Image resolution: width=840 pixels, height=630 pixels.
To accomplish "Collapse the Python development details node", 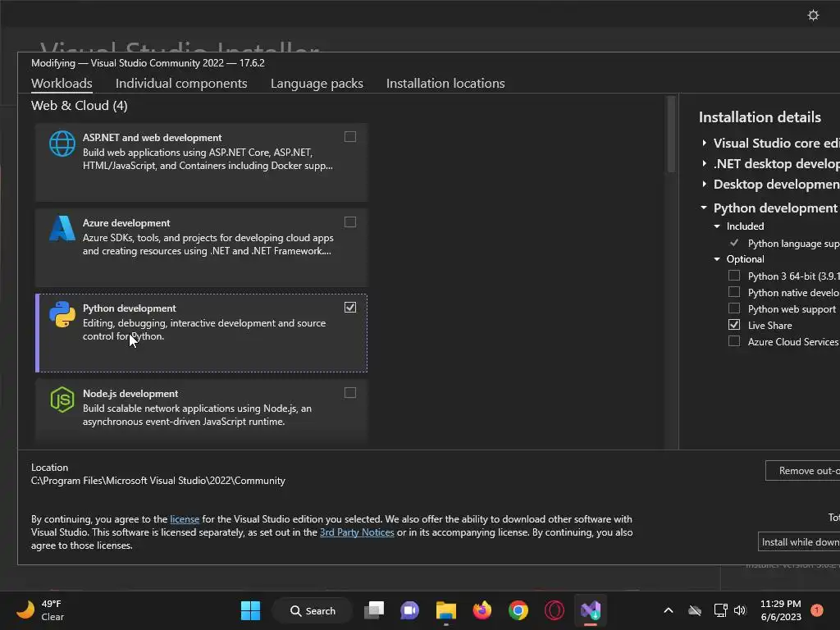I will tap(704, 208).
